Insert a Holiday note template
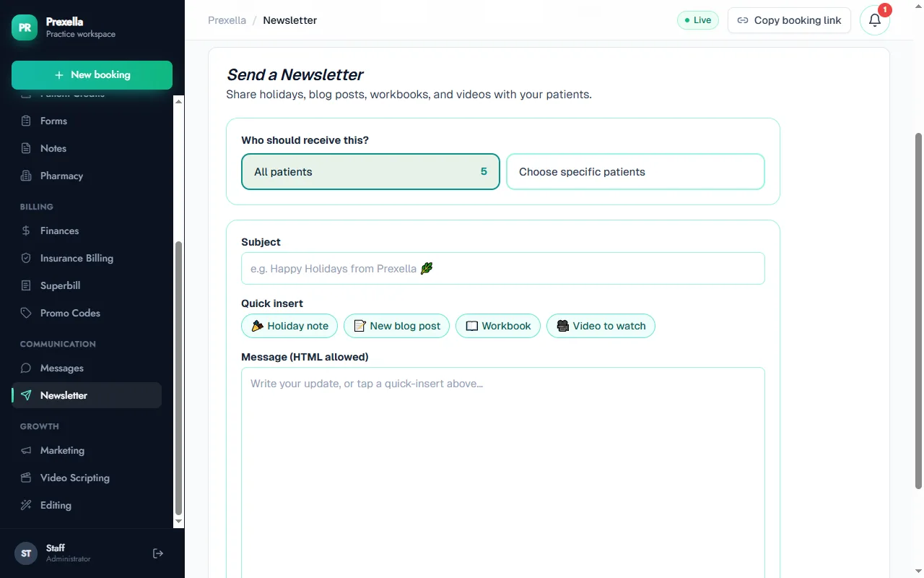924x578 pixels. [289, 326]
